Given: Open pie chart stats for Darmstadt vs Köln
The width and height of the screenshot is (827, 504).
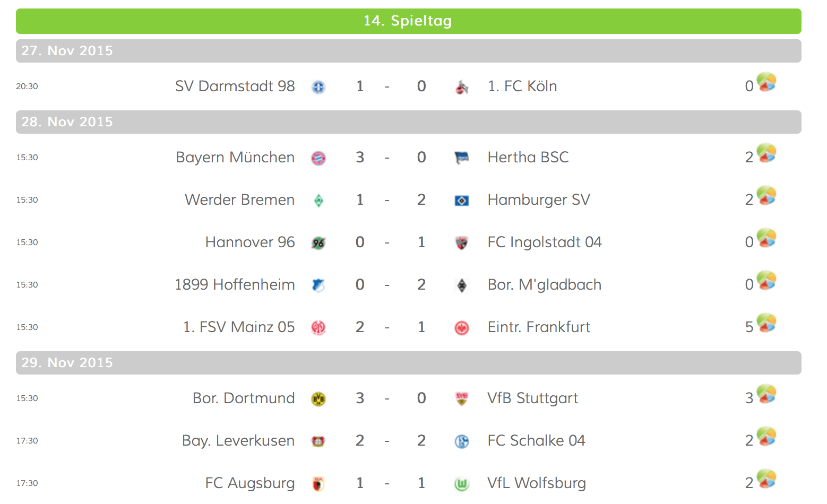Looking at the screenshot, I should click(766, 82).
